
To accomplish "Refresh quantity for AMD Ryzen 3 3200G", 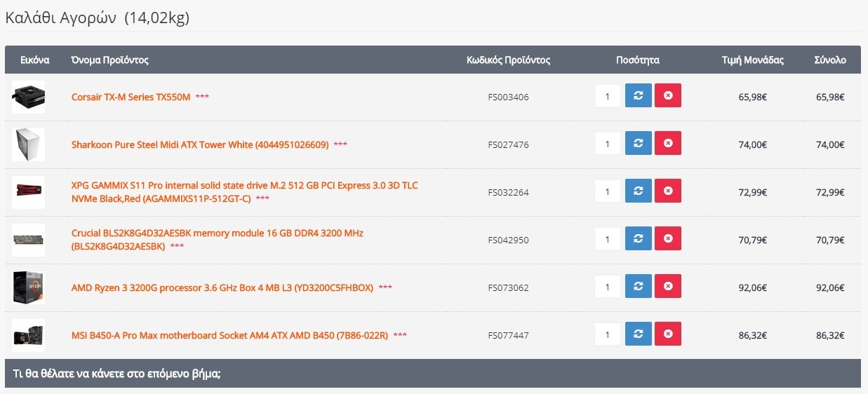I will point(639,287).
